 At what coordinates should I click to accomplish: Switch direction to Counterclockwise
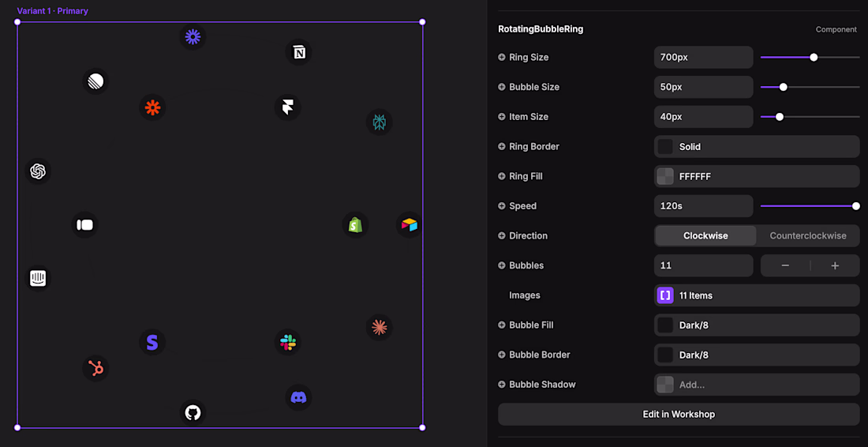coord(808,235)
